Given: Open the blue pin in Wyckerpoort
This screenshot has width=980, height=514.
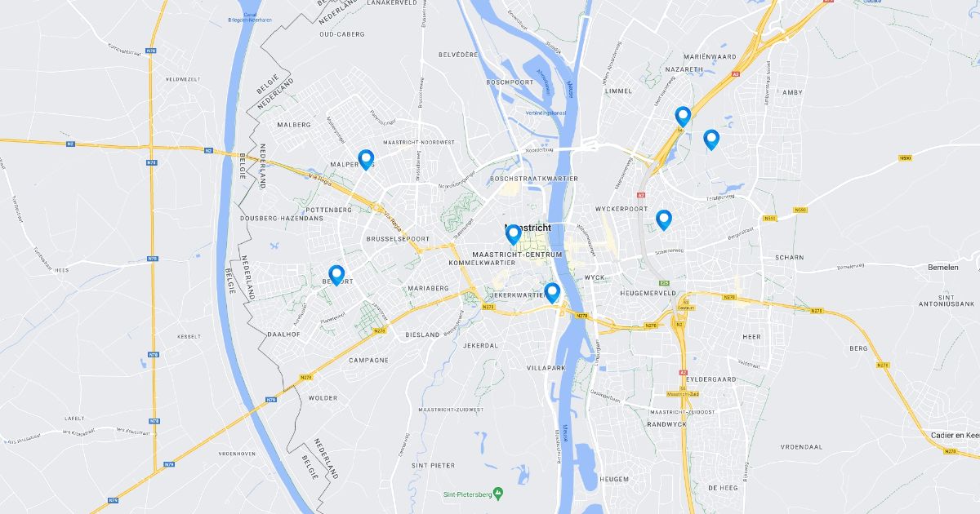Looking at the screenshot, I should [664, 219].
